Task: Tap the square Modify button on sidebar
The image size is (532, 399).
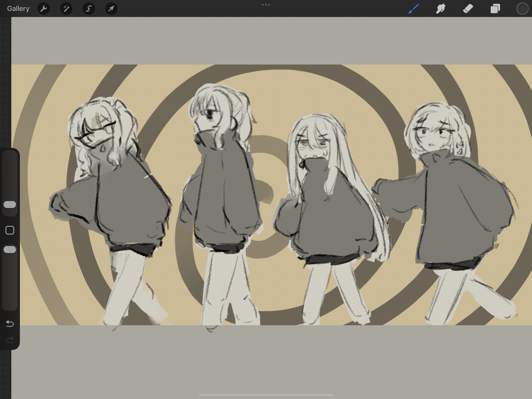Action: (x=10, y=230)
